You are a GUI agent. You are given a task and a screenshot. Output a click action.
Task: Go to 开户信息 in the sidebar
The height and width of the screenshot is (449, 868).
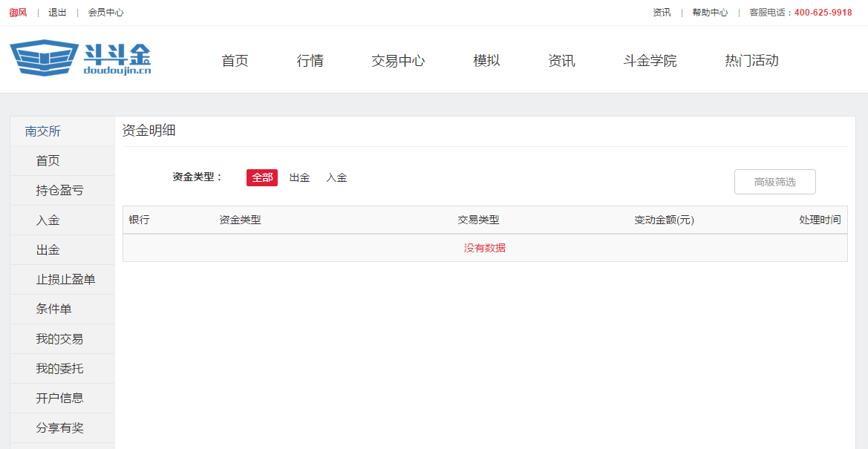coord(59,399)
